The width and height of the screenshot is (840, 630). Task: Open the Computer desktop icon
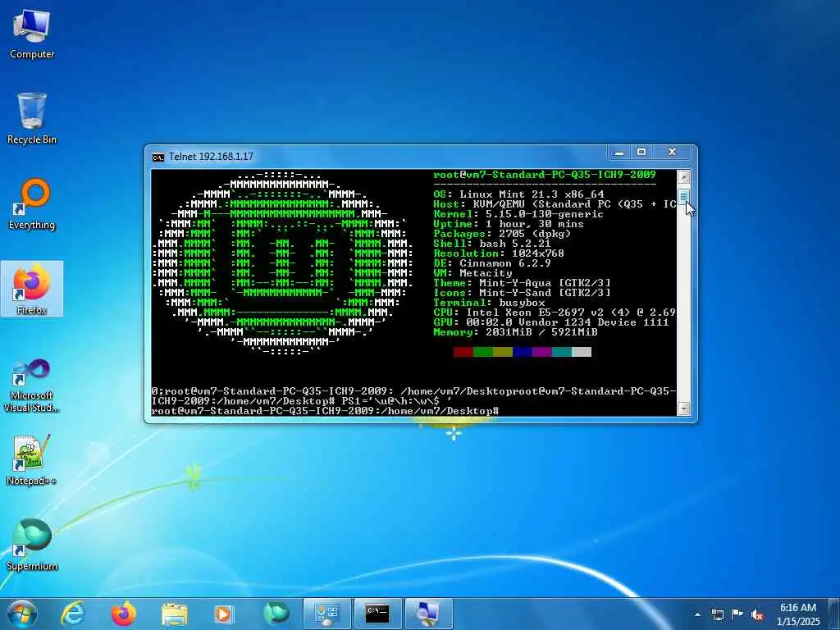(32, 34)
